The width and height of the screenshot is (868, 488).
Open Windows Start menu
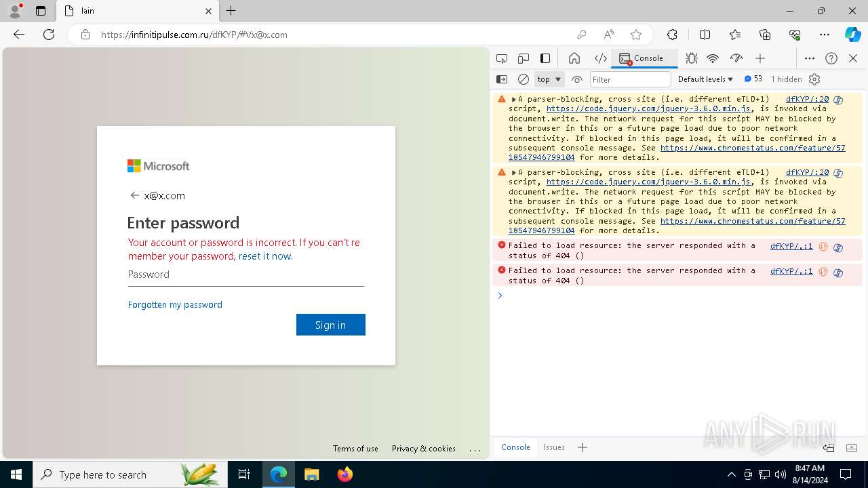16,474
